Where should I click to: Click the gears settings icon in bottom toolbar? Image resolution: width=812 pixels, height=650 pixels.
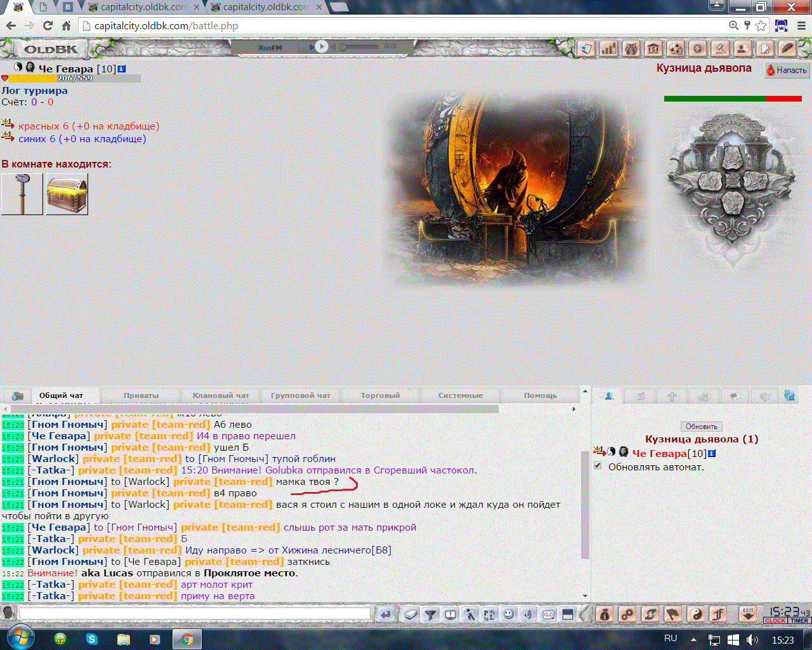[628, 614]
